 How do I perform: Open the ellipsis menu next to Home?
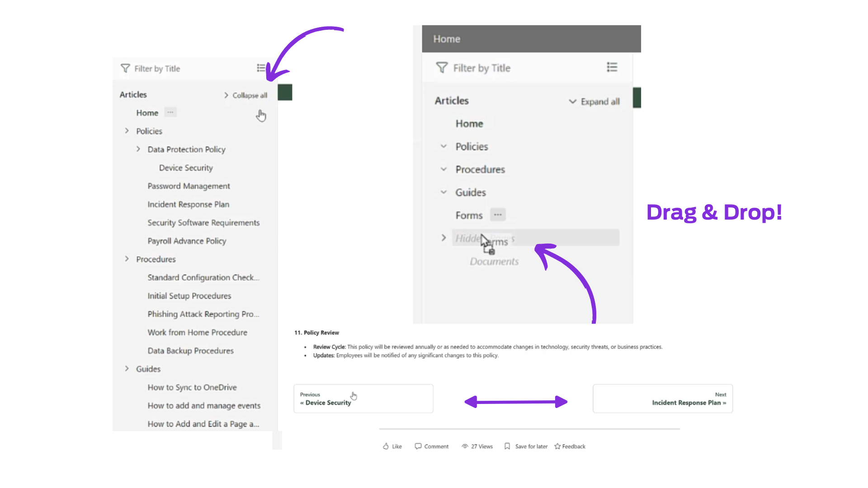pyautogui.click(x=170, y=112)
